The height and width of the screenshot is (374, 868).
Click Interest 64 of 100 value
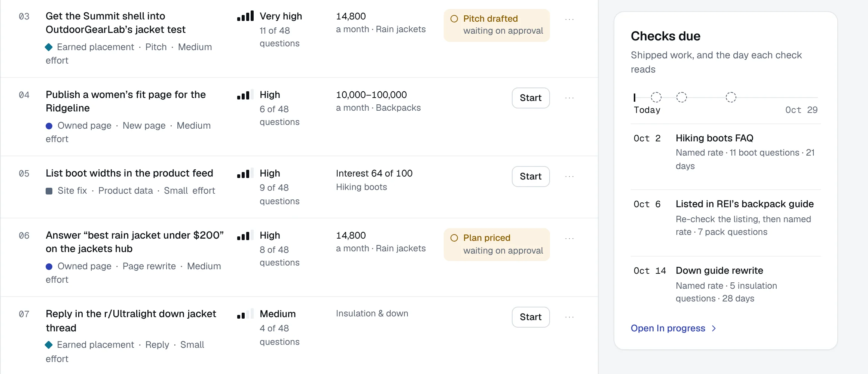374,174
